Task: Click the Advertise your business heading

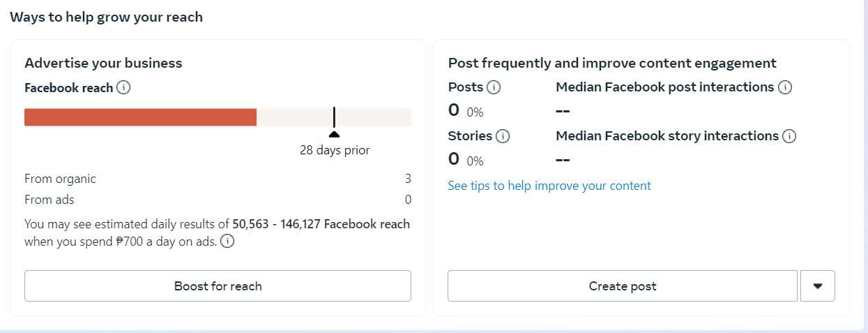Action: coord(103,64)
